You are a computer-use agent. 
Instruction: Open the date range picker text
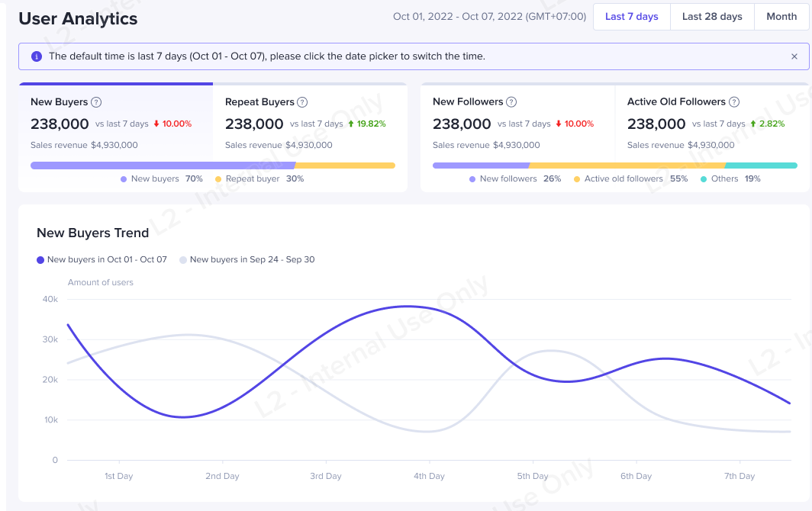click(x=489, y=17)
